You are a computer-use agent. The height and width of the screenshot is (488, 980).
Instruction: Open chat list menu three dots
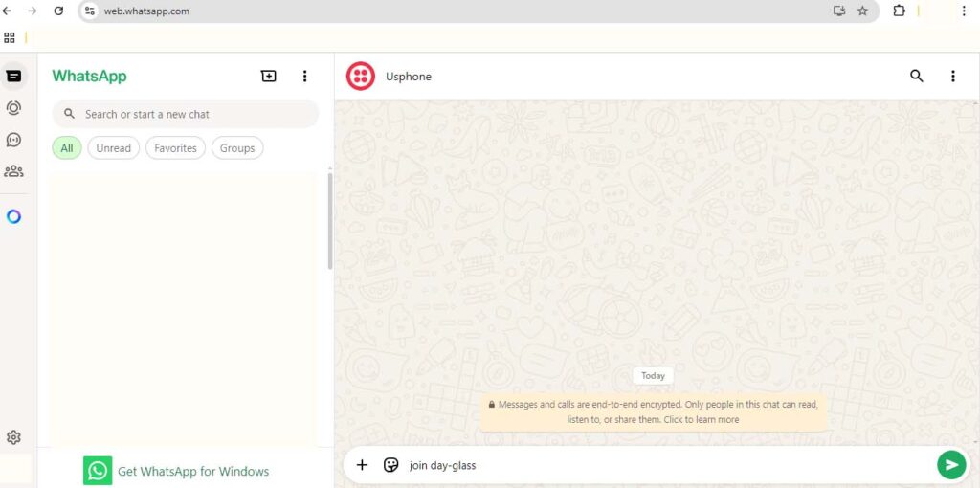[305, 77]
